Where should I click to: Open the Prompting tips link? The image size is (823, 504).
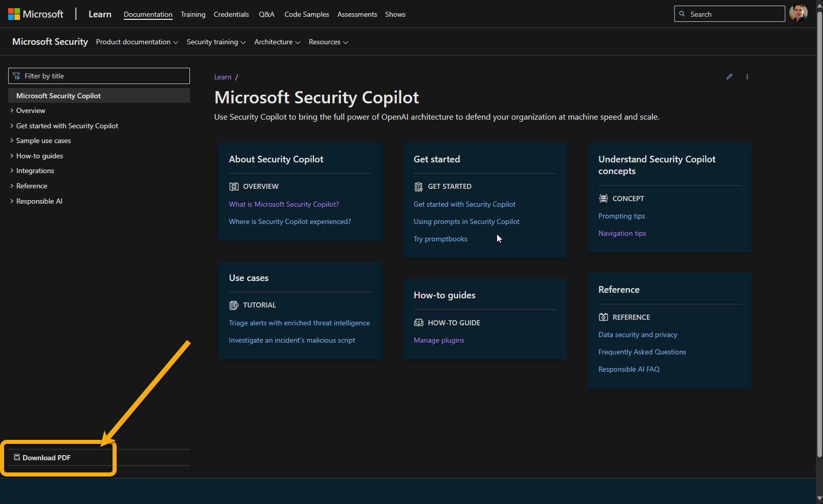621,216
